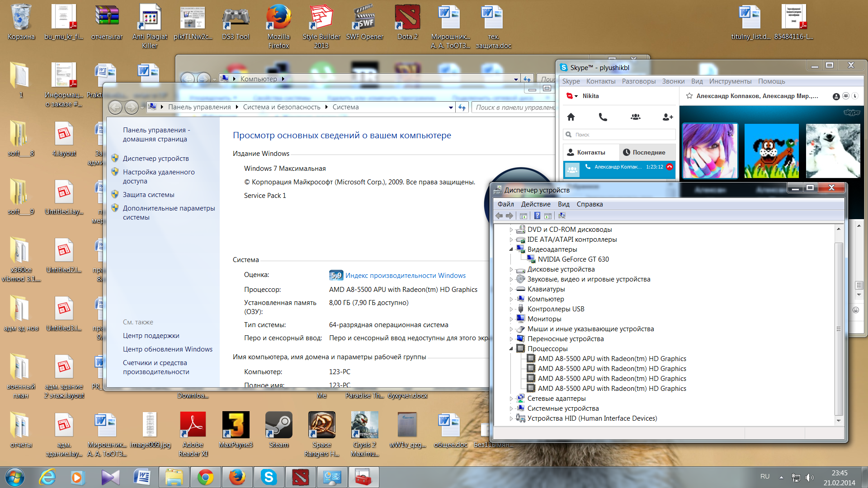The image size is (868, 488).
Task: Select the Adobe Reader XI desktop icon
Action: pos(193,435)
